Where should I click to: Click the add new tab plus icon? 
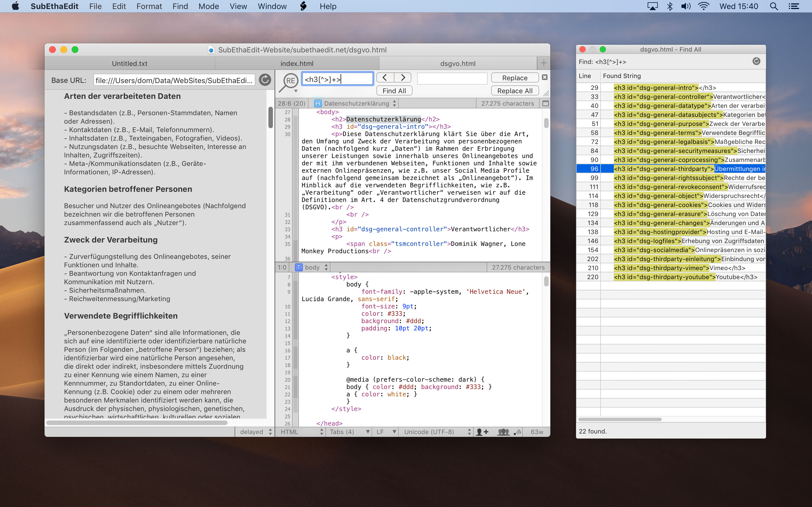pyautogui.click(x=542, y=63)
